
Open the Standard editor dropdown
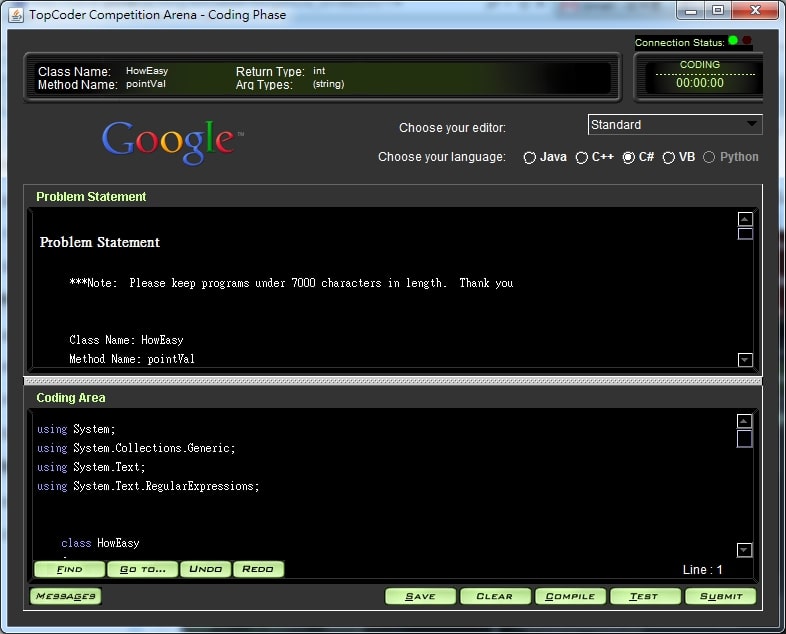[675, 125]
